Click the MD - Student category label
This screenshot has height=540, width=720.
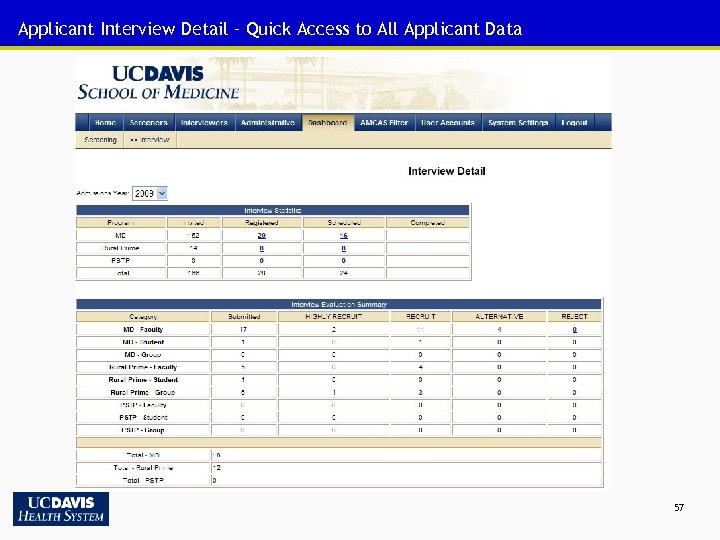click(143, 342)
